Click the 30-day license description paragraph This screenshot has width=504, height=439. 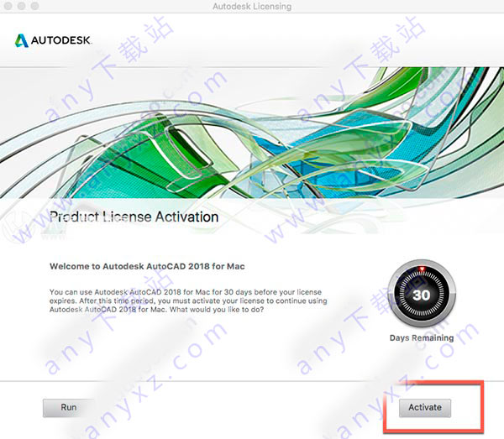188,301
